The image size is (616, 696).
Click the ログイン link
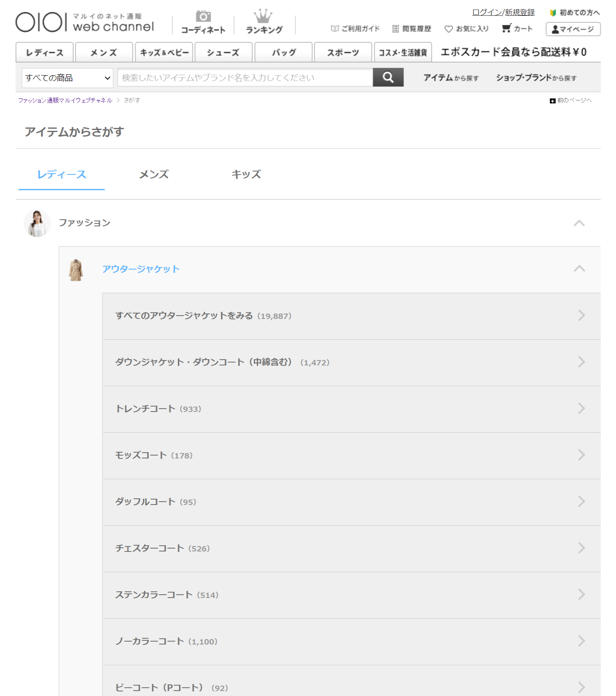[x=487, y=12]
